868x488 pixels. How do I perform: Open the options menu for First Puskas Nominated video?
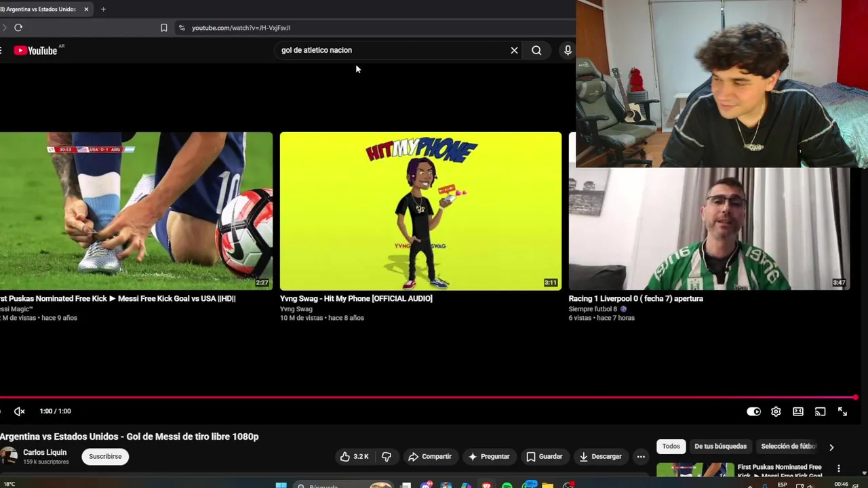tap(839, 468)
